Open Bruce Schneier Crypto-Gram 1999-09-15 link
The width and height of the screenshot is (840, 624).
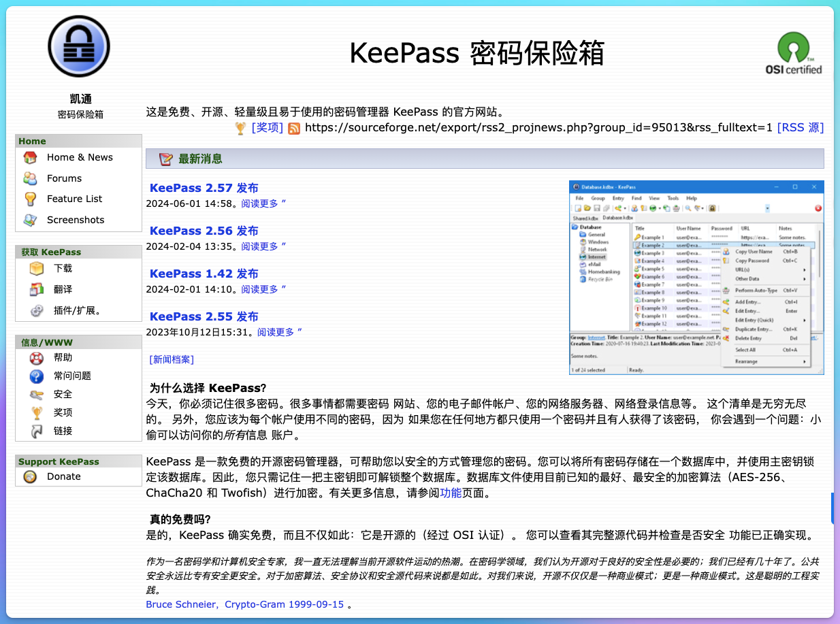[x=245, y=604]
